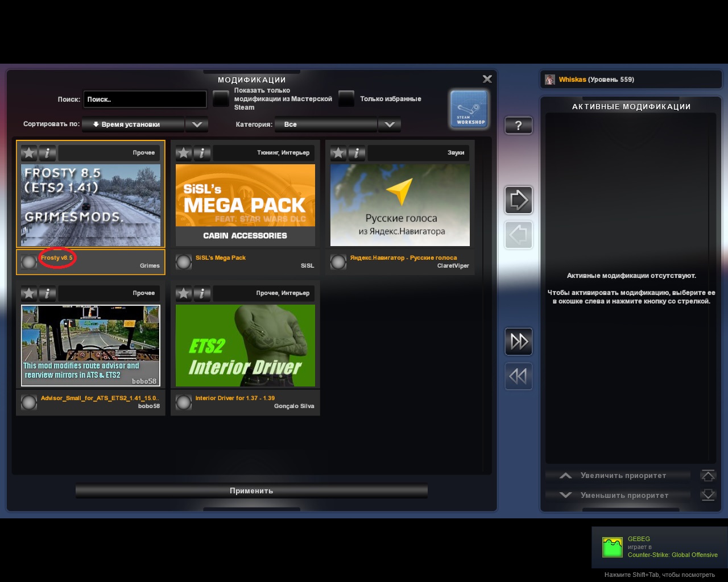
Task: Favorite the Advisor_Small mod by bobo58
Action: click(x=29, y=293)
